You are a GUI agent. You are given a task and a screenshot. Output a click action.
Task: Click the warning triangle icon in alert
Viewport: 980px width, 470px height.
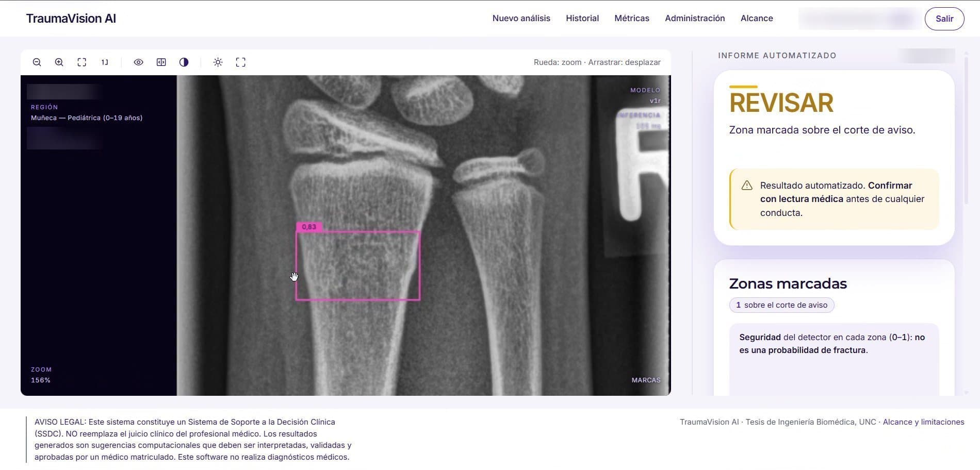[x=747, y=186]
